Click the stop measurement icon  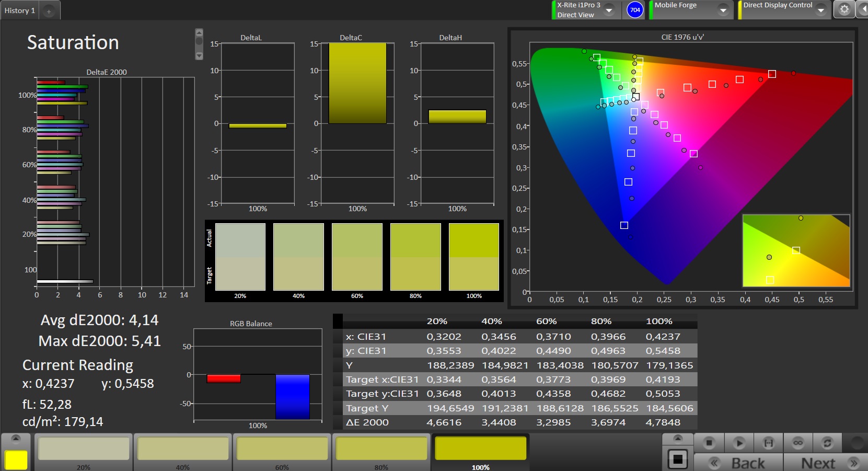point(709,443)
